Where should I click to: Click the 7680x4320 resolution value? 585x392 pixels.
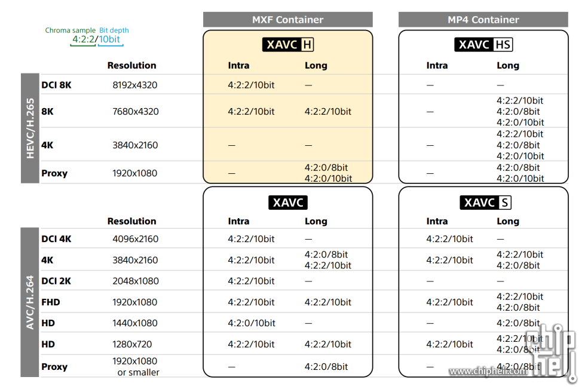[136, 112]
